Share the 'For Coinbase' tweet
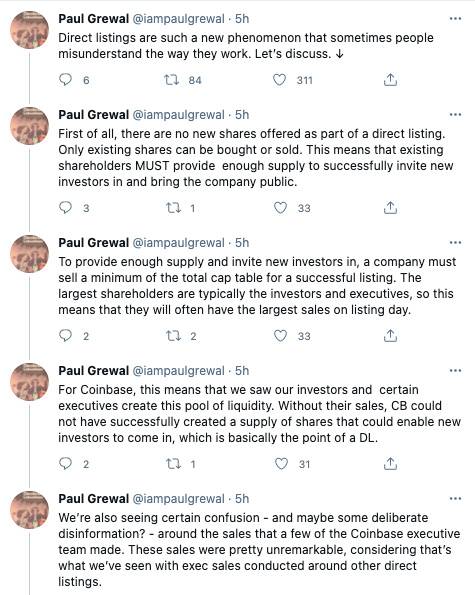The height and width of the screenshot is (595, 475). tap(390, 463)
